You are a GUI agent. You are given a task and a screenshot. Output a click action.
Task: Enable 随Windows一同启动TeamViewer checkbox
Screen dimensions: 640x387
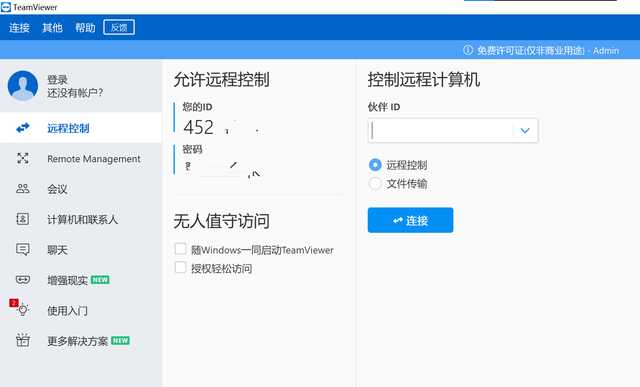point(180,249)
